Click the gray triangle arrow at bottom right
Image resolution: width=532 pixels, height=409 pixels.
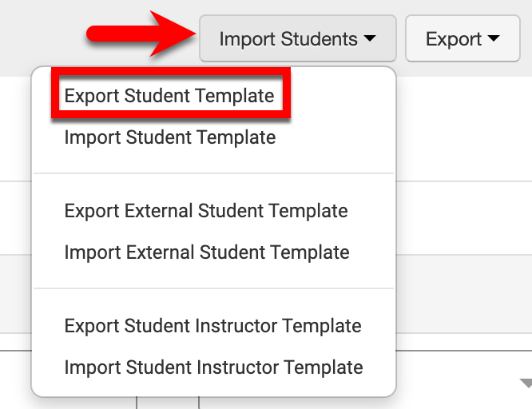tap(526, 383)
